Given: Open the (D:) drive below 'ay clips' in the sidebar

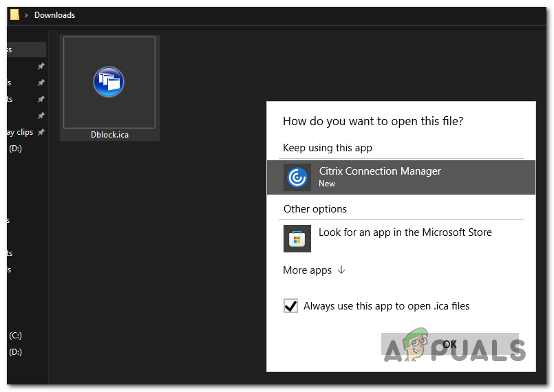Looking at the screenshot, I should click(x=16, y=149).
